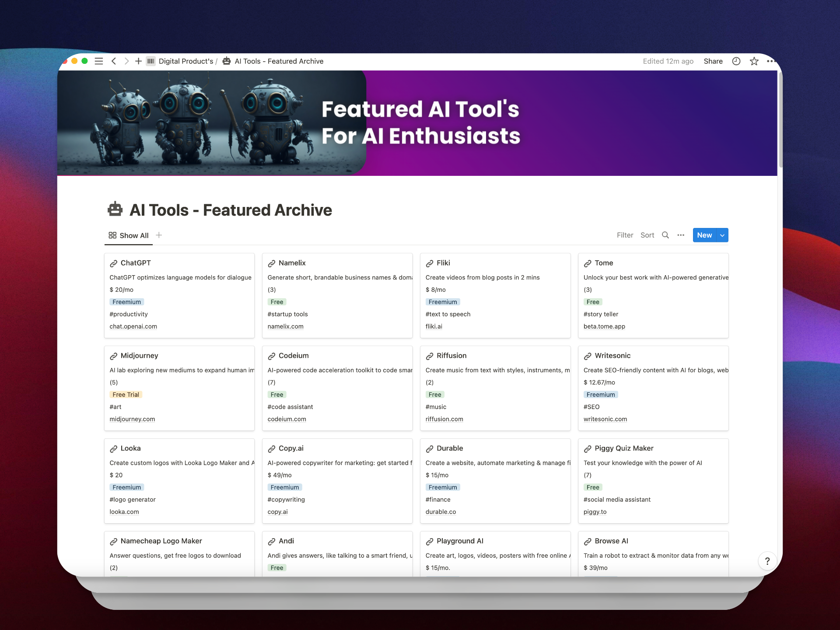Image resolution: width=840 pixels, height=630 pixels.
Task: Open the search icon in the database toolbar
Action: coord(665,235)
